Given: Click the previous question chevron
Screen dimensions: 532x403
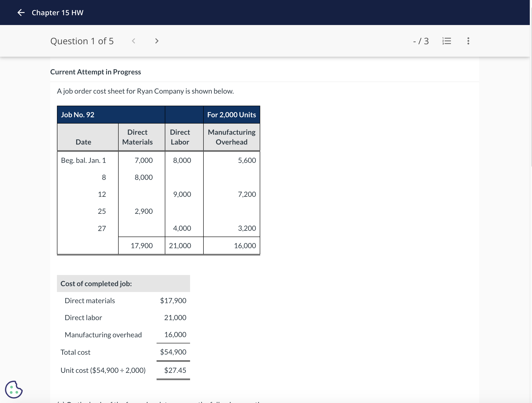Looking at the screenshot, I should pos(134,41).
